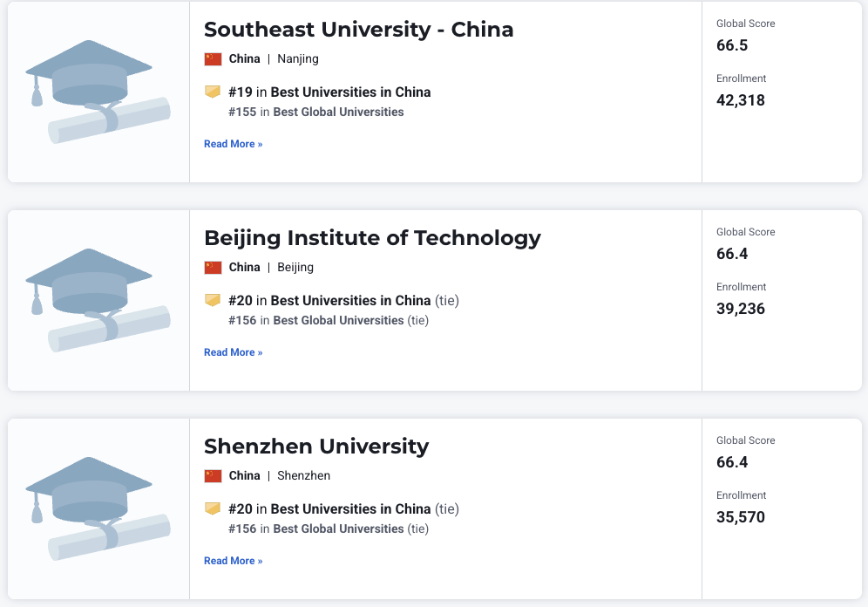The height and width of the screenshot is (607, 868).
Task: Click ranking badge icon in Shenzhen University card
Action: click(213, 508)
